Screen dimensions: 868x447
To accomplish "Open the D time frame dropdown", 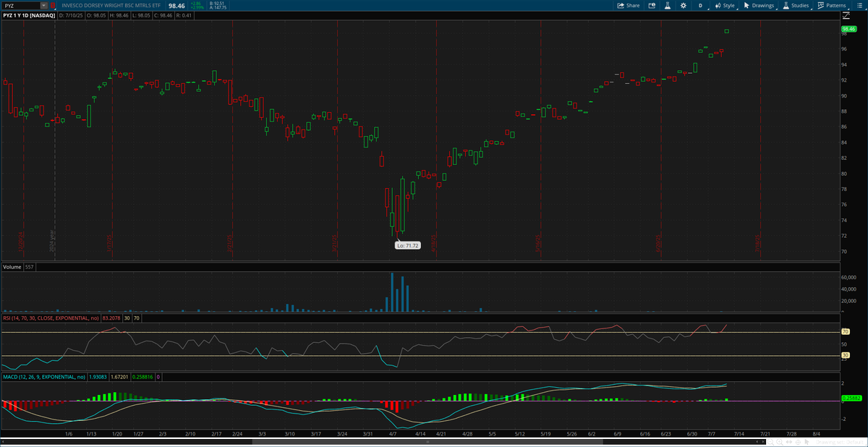I will [700, 5].
